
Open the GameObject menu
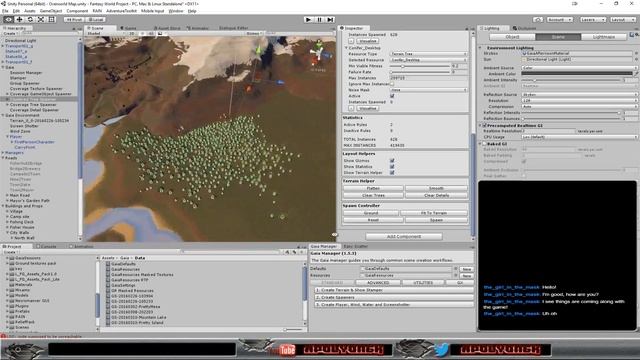coord(51,11)
